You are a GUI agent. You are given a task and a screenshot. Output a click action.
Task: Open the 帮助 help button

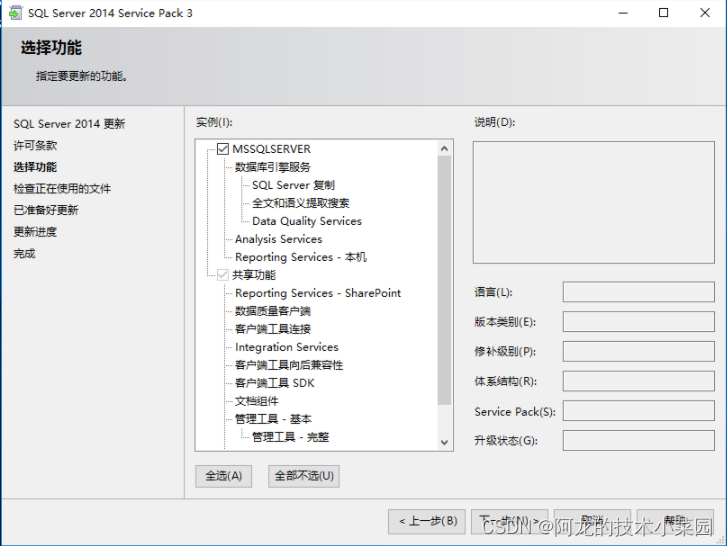[x=675, y=521]
